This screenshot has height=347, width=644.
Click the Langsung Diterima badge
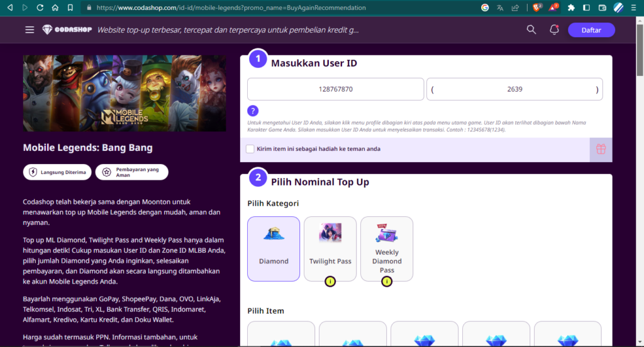[57, 172]
